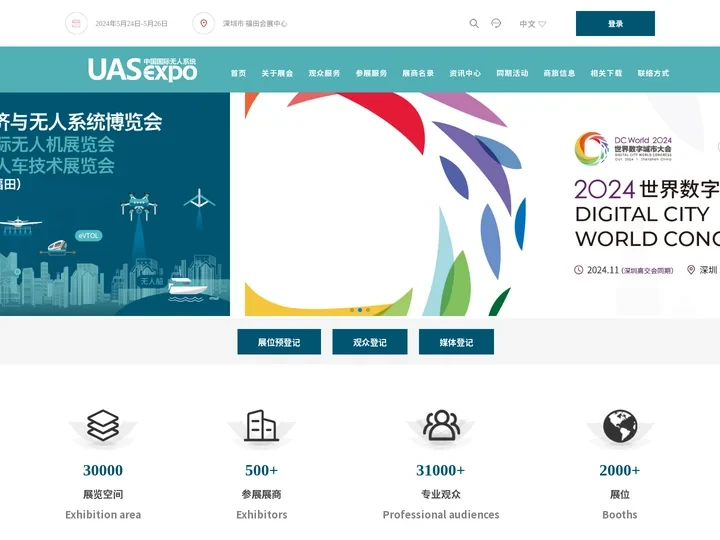Image resolution: width=720 pixels, height=540 pixels.
Task: Click the 参展展商 label
Action: click(x=261, y=494)
